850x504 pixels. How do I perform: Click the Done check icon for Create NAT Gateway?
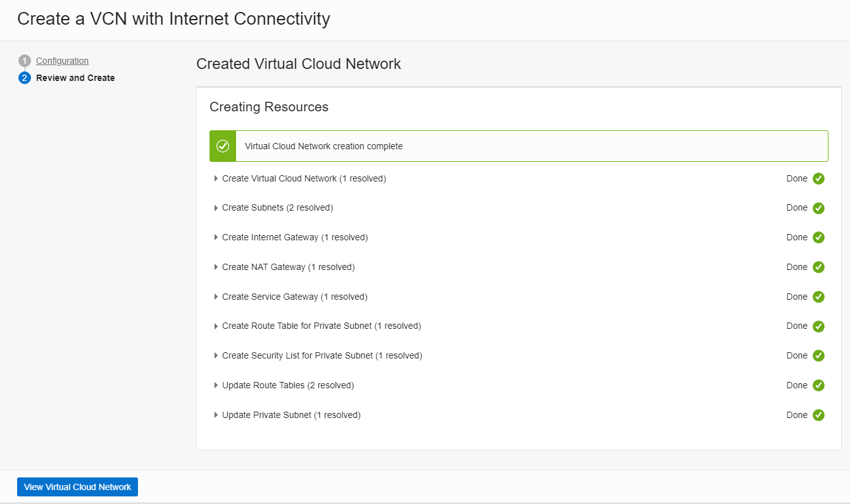[x=818, y=267]
